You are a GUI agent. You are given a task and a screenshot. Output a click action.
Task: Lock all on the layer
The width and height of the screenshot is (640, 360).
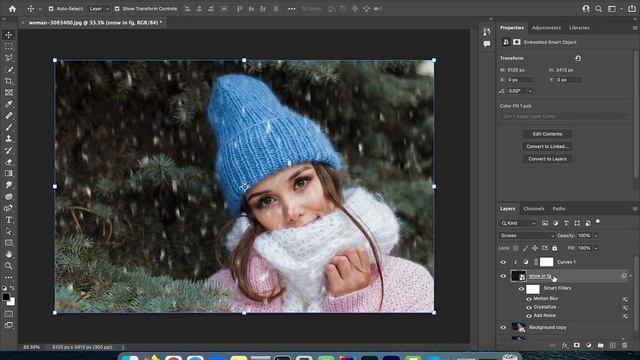555,248
